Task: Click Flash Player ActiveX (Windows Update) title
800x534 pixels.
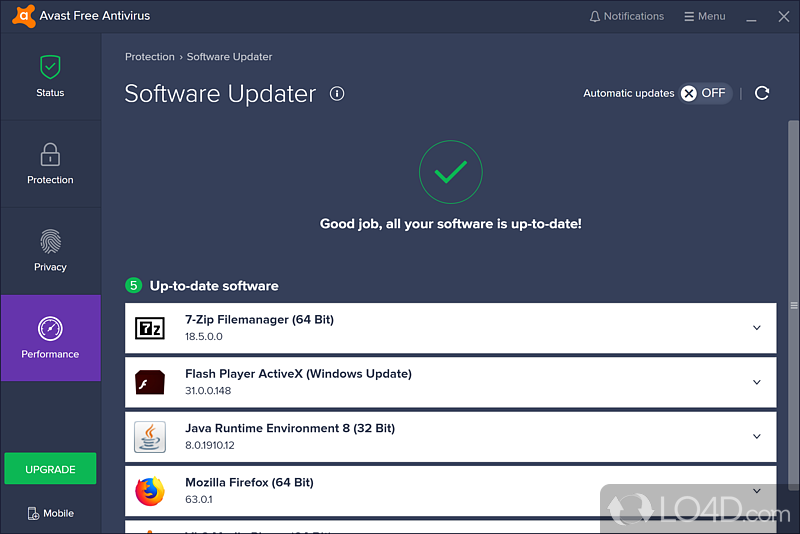Action: (298, 374)
